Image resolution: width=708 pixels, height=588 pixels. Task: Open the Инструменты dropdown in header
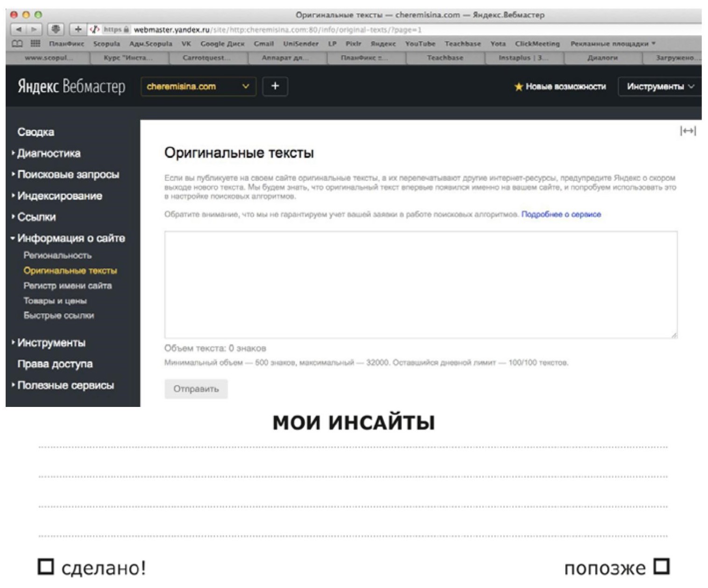(x=660, y=87)
